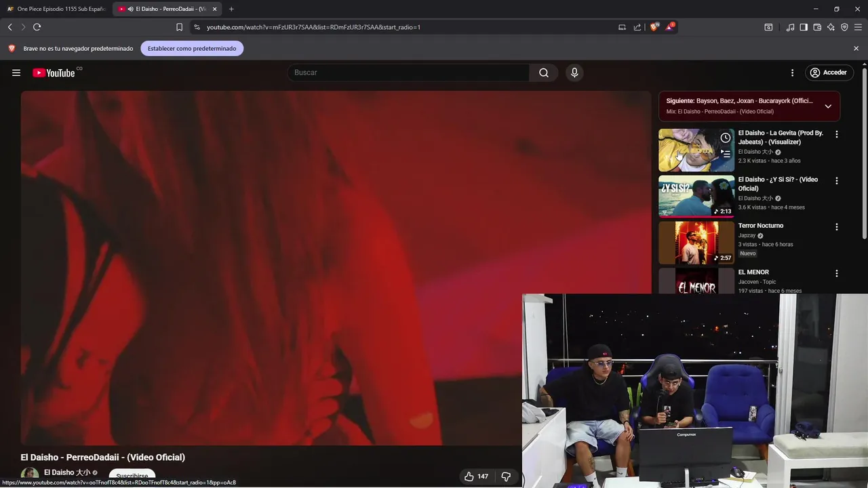Viewport: 868px width, 488px height.
Task: Visit Japzay channel name
Action: [747, 235]
